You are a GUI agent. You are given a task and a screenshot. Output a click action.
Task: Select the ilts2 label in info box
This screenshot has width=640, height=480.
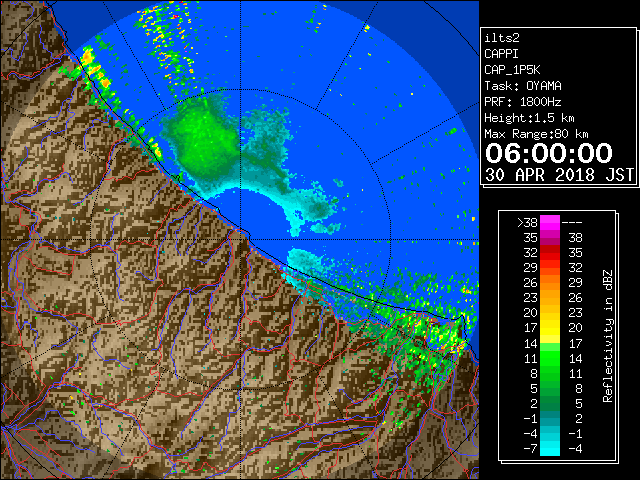(x=502, y=38)
